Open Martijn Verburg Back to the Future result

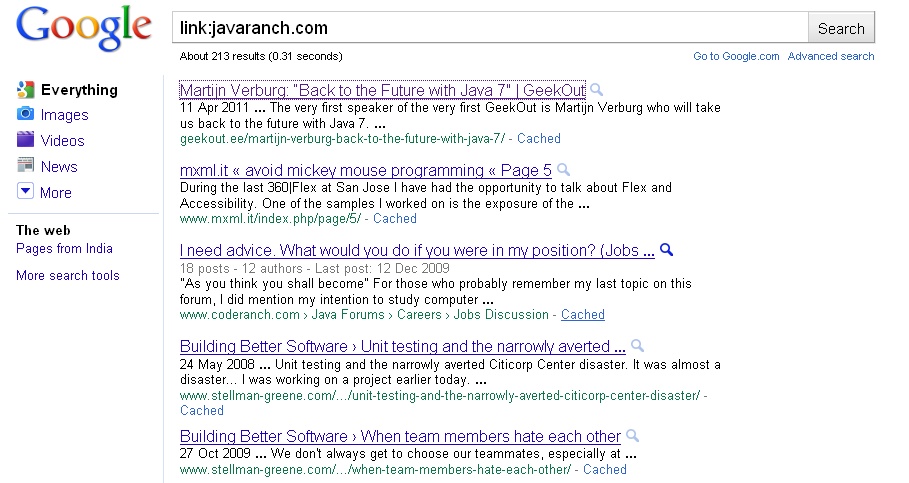(383, 90)
